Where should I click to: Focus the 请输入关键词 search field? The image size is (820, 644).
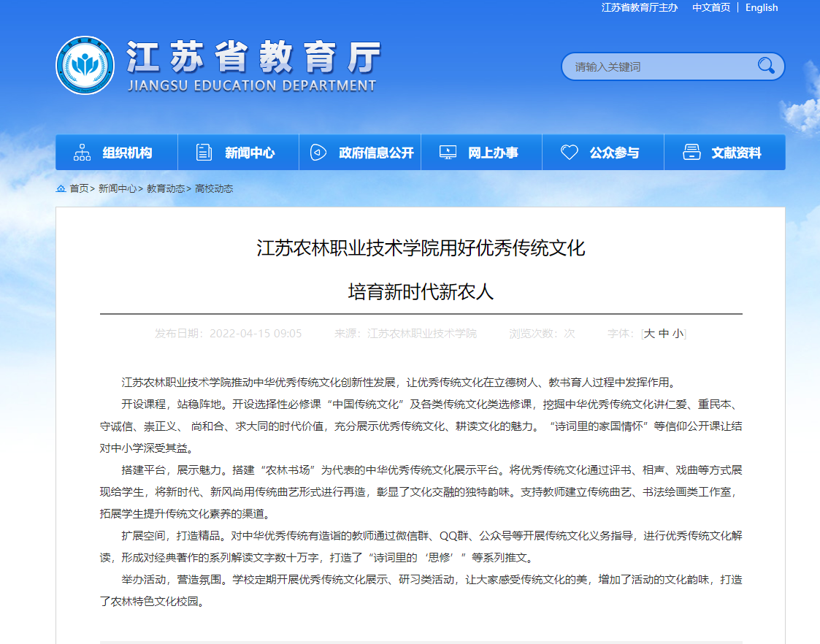[x=657, y=66]
